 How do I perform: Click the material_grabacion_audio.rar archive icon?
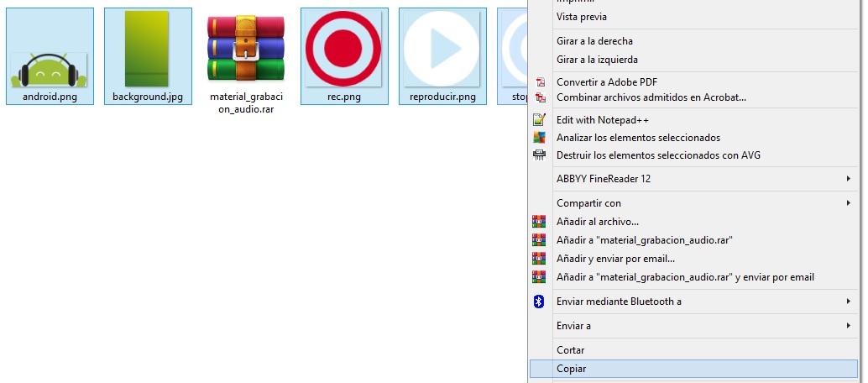click(x=246, y=50)
